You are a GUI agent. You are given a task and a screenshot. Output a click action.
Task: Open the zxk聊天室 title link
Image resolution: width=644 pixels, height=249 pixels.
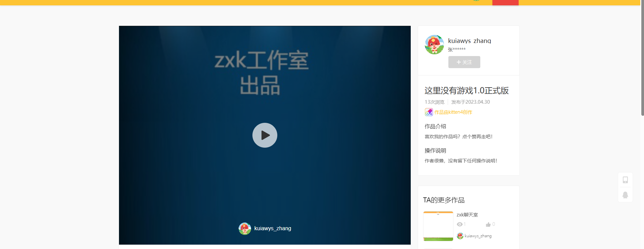(467, 215)
